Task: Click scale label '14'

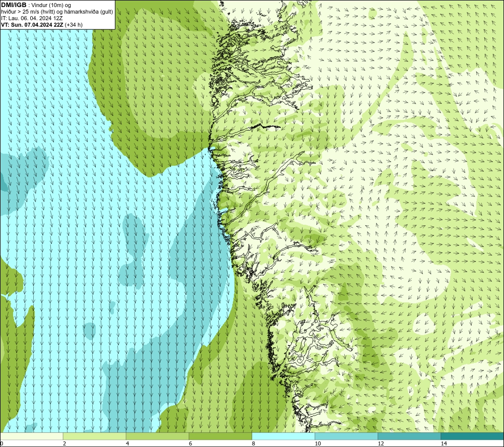Action: 444,443
